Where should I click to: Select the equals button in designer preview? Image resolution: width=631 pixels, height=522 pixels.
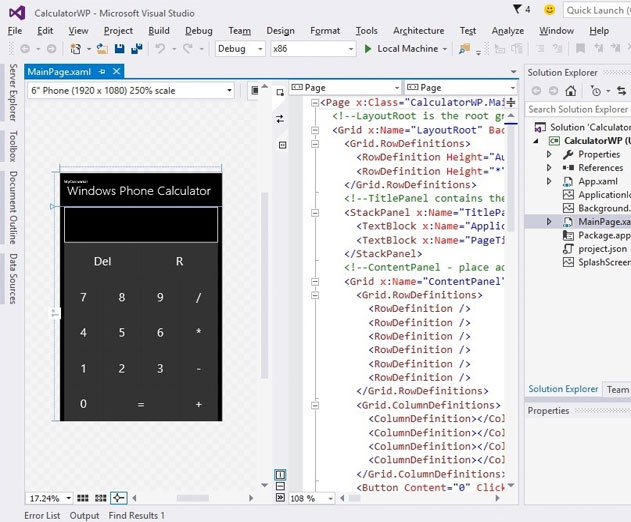(x=140, y=404)
